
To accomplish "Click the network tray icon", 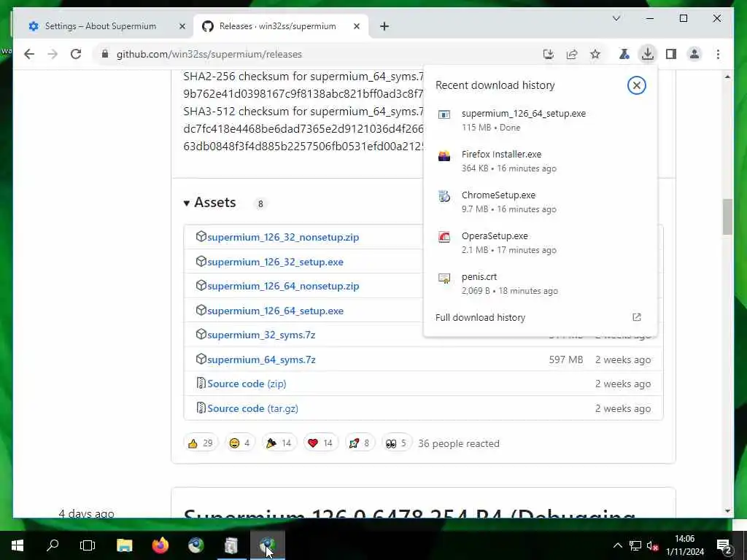I will tap(635, 545).
